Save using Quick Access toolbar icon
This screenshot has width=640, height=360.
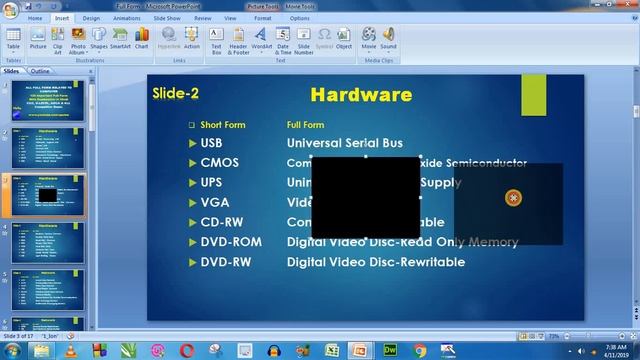[x=29, y=6]
